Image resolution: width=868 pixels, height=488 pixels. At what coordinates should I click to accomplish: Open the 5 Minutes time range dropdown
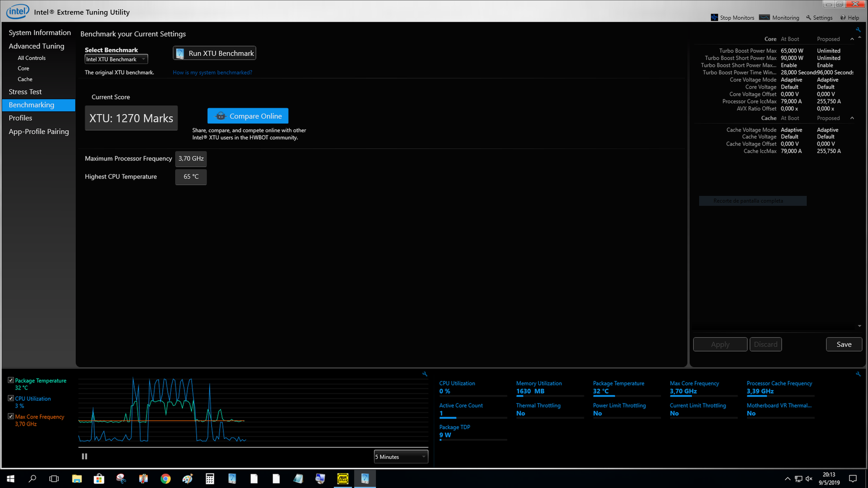coord(401,457)
